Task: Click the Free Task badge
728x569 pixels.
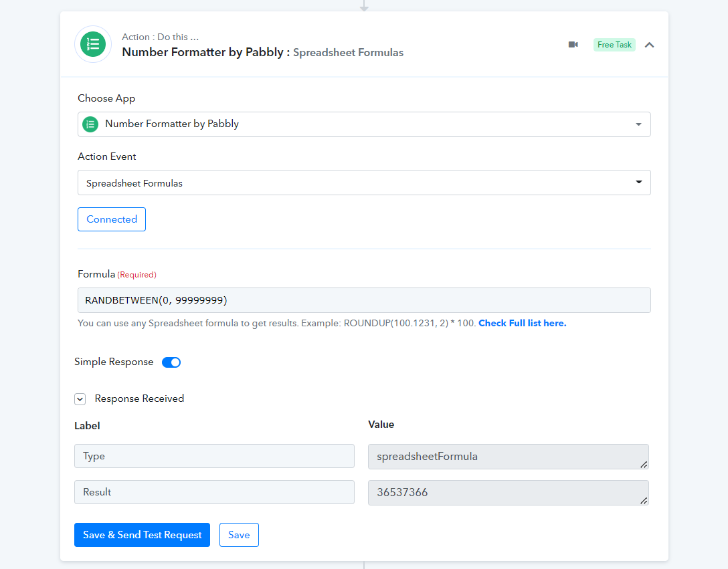Action: click(x=614, y=45)
